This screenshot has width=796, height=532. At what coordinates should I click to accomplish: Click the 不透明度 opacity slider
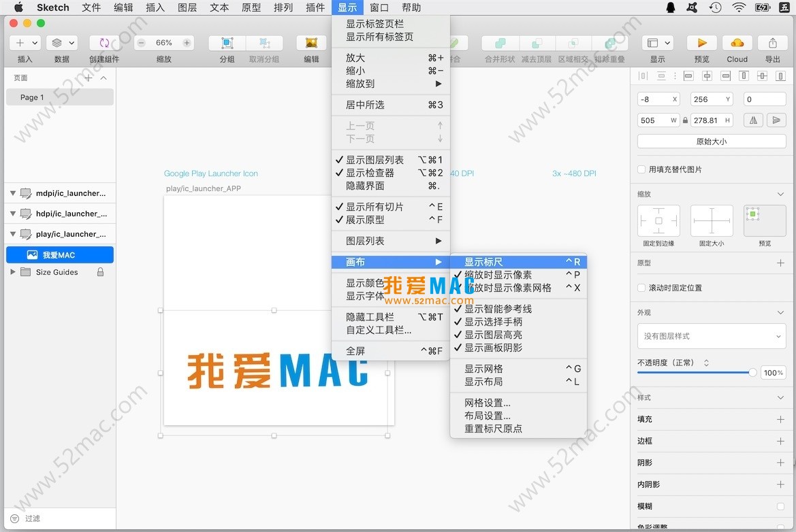[x=697, y=373]
